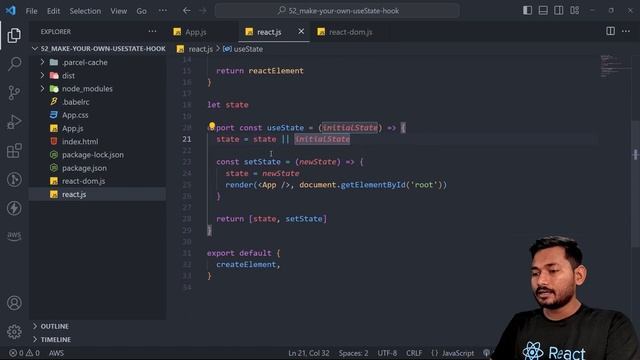Open the overflow menu ellipsis in menu bar
Viewport: 640px width, 360px height.
[162, 11]
